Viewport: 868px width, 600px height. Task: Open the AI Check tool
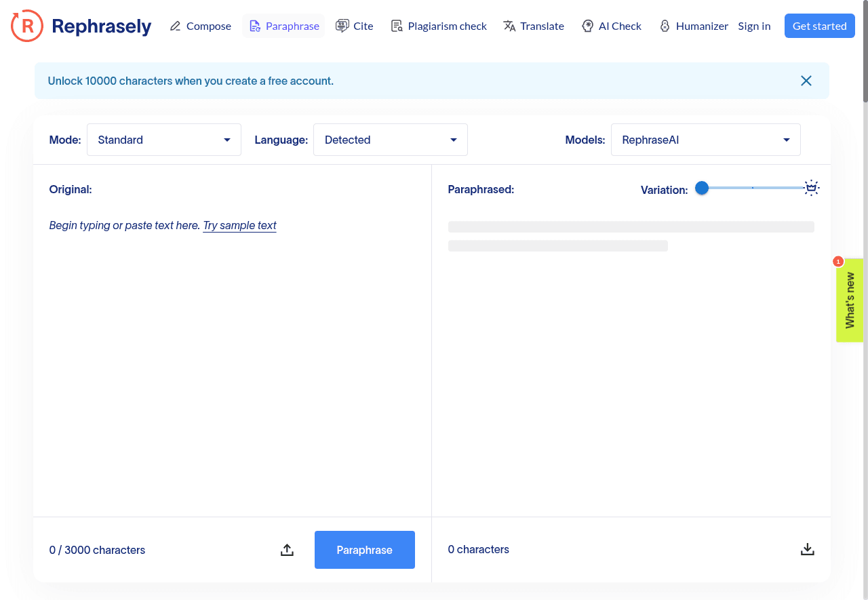click(612, 26)
